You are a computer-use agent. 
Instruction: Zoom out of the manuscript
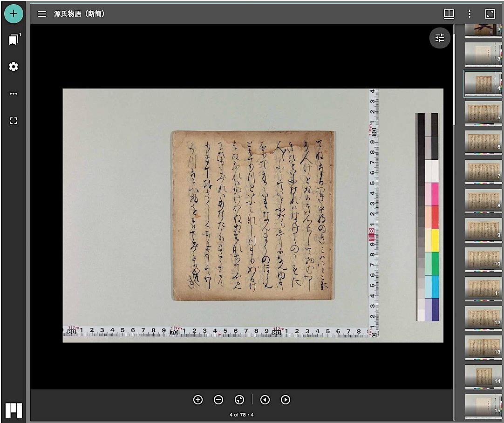(218, 400)
